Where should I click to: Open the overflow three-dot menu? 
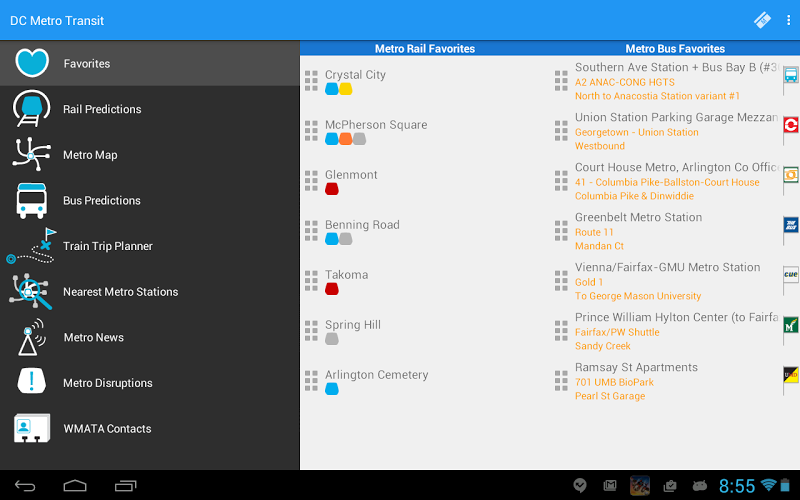pyautogui.click(x=789, y=20)
